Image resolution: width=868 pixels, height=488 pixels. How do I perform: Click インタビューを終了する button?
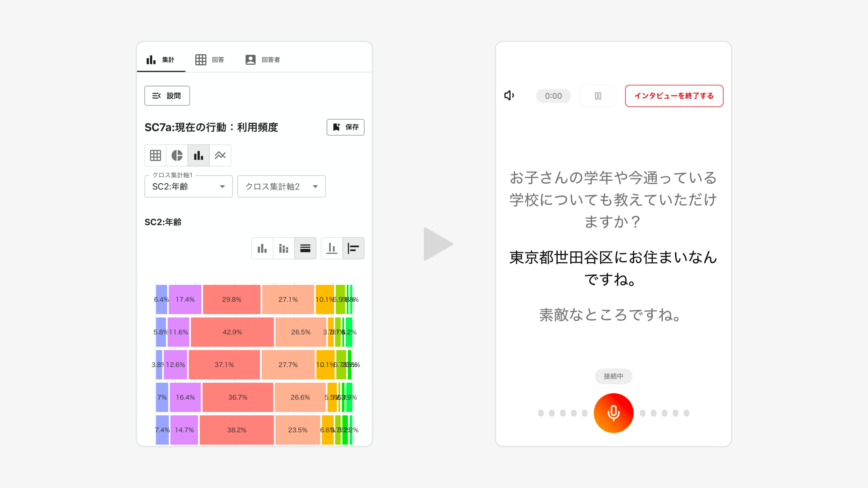(x=674, y=96)
